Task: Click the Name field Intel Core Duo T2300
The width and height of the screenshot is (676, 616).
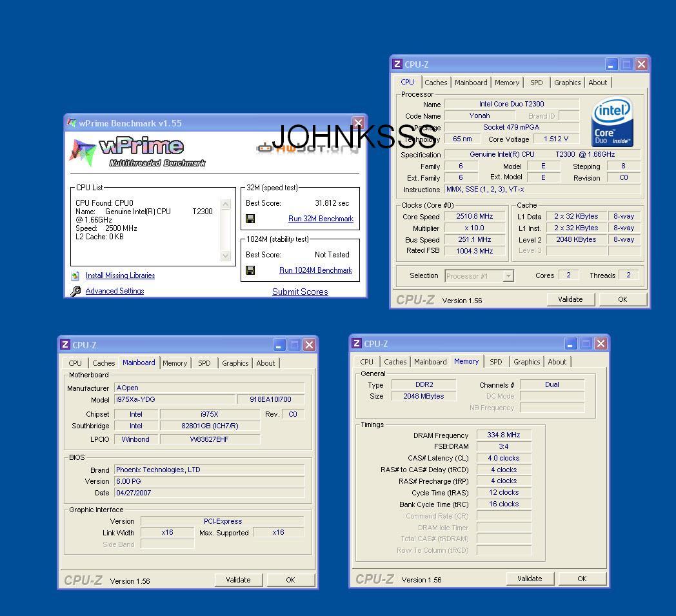Action: 512,104
